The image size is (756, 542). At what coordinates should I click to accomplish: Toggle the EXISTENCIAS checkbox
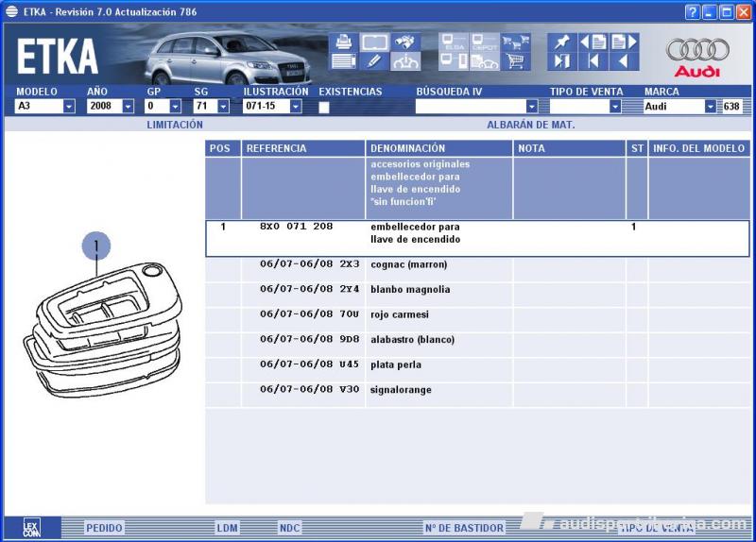click(x=324, y=107)
